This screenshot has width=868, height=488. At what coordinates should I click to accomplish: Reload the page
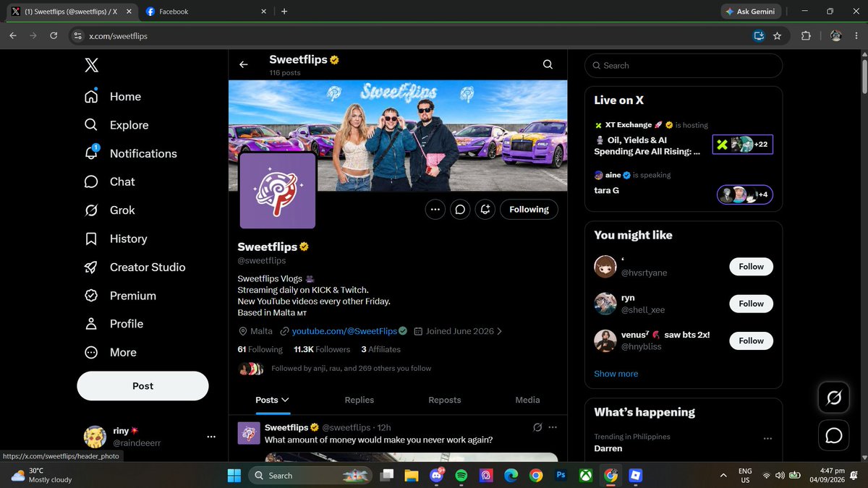[x=54, y=35]
